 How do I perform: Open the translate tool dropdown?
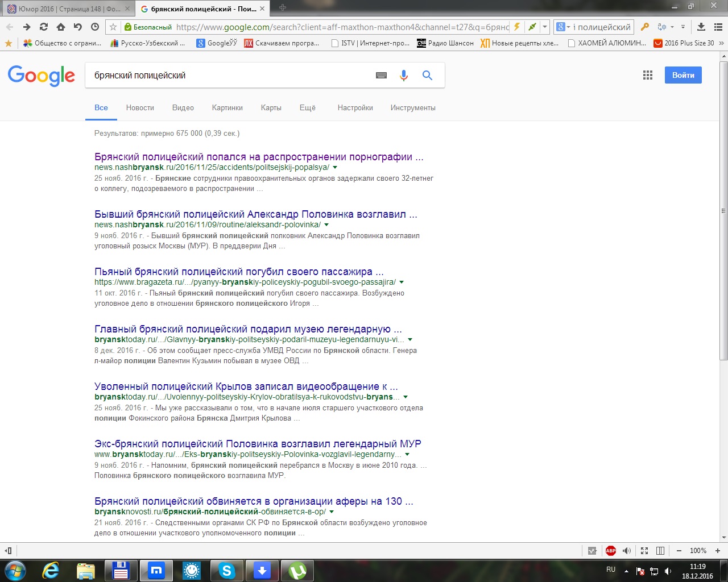click(x=672, y=27)
